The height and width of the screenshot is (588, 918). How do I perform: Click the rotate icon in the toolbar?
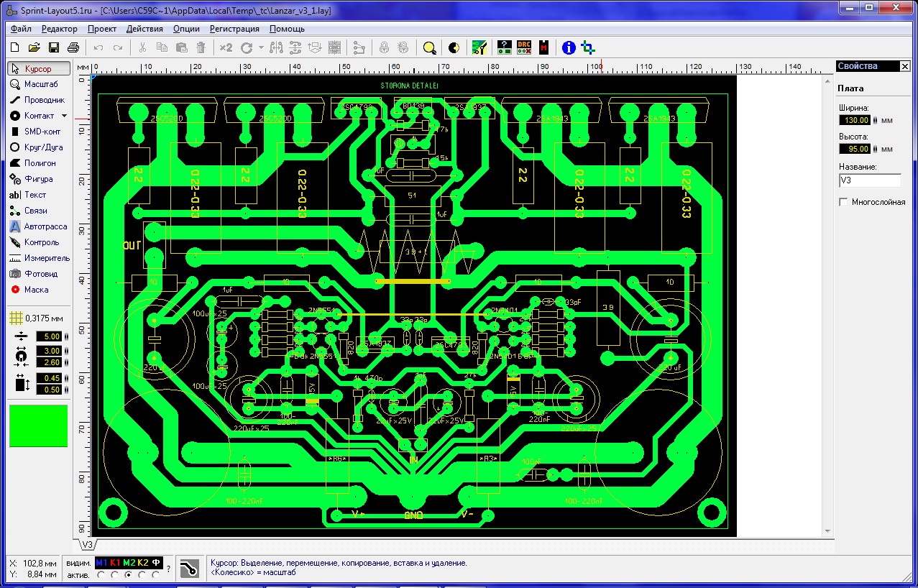[x=247, y=47]
